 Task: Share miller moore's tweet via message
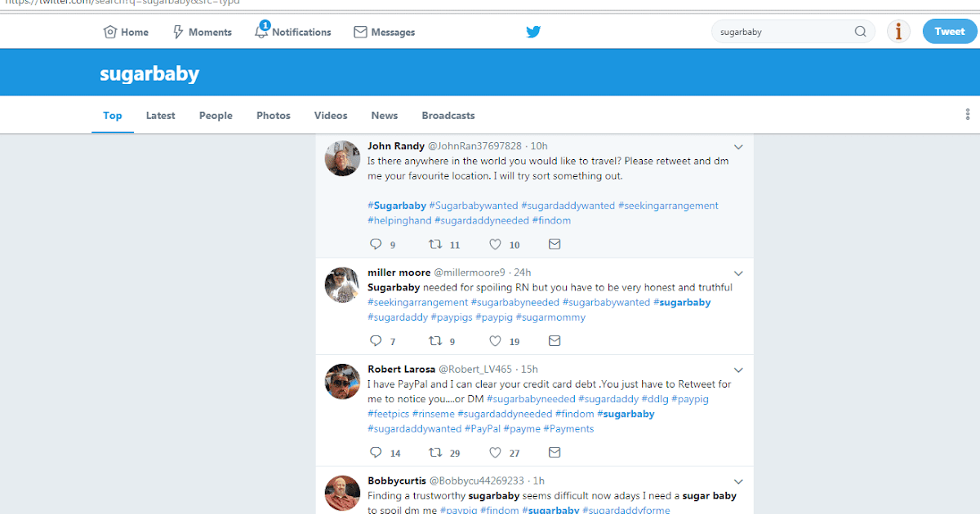tap(555, 340)
